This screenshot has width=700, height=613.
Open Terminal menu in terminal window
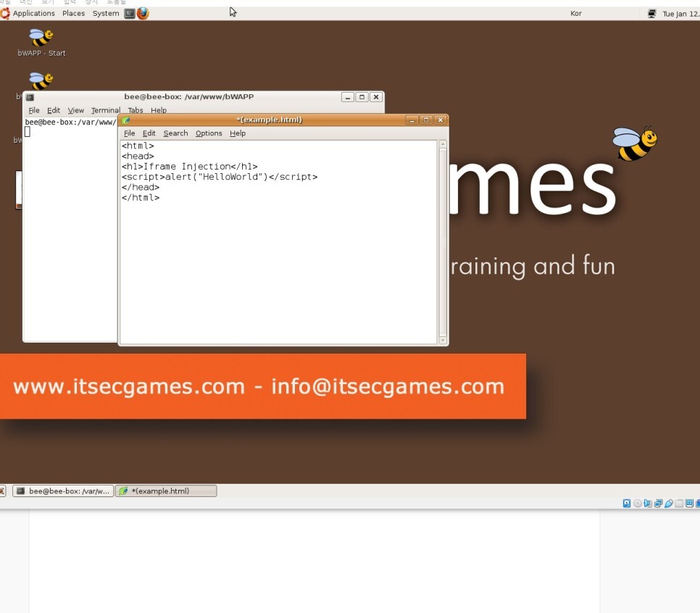(x=105, y=110)
